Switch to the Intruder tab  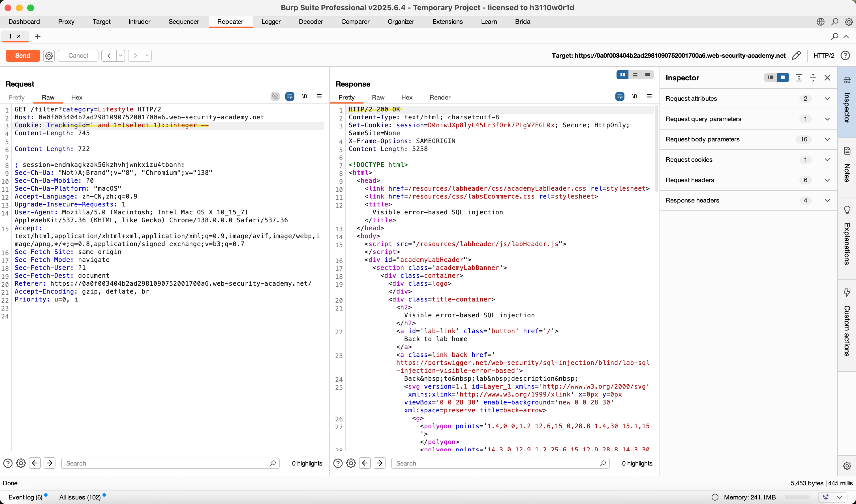pos(139,22)
